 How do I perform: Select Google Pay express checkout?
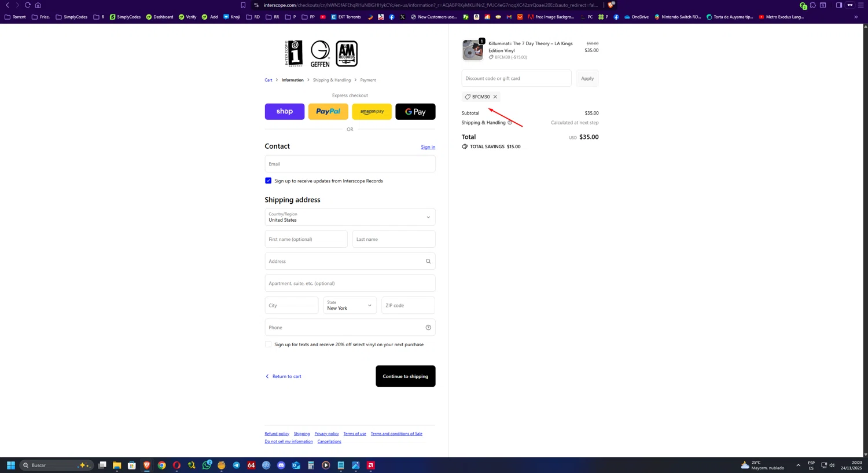tap(415, 111)
